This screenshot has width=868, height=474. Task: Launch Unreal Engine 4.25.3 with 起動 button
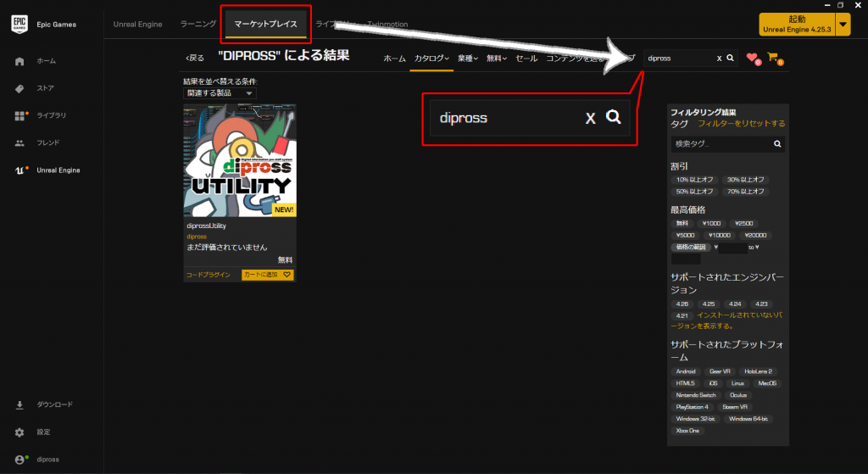797,25
